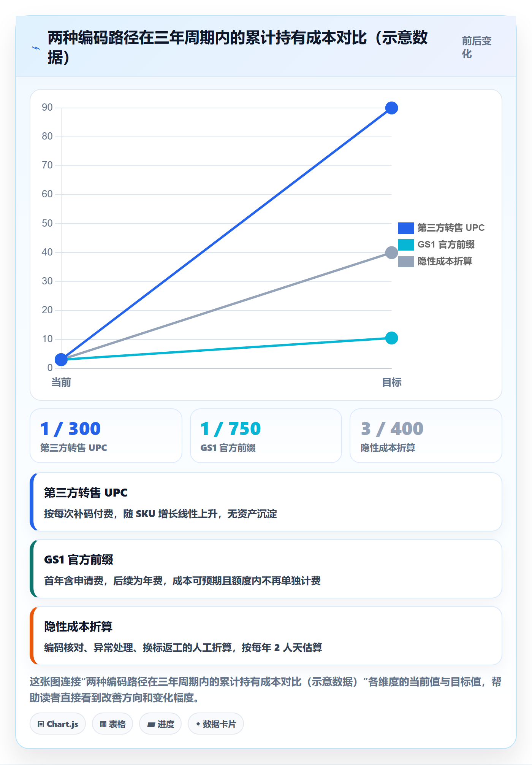Click cyan data point near 10 on 目标
This screenshot has width=532, height=765.
(x=391, y=338)
